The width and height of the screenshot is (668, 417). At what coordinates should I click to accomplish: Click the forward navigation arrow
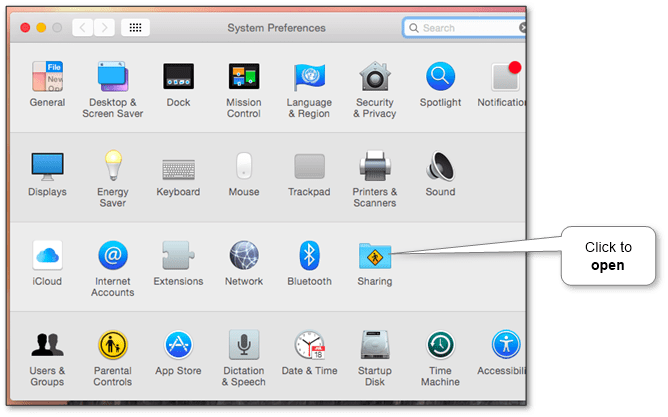pyautogui.click(x=103, y=28)
